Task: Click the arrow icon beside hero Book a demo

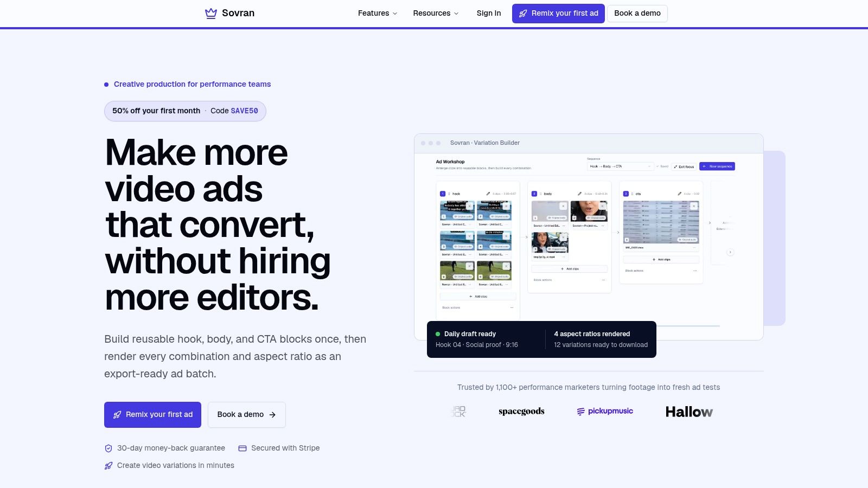Action: tap(272, 415)
